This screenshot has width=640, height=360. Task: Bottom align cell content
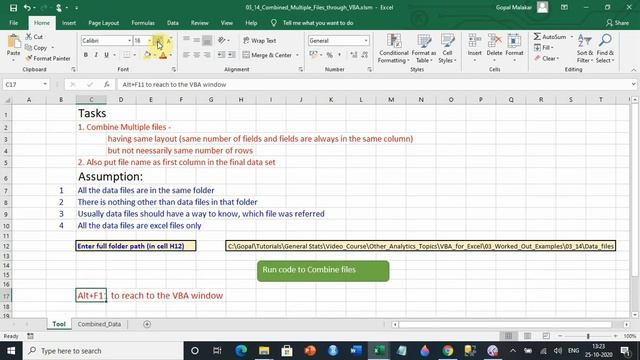(x=207, y=40)
